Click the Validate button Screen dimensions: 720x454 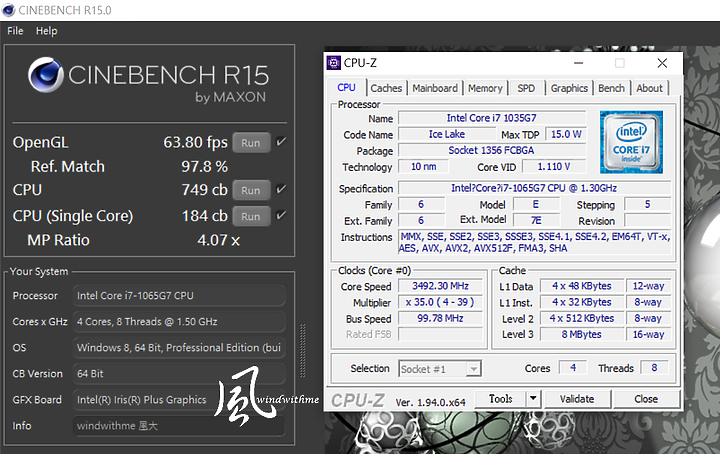(577, 399)
